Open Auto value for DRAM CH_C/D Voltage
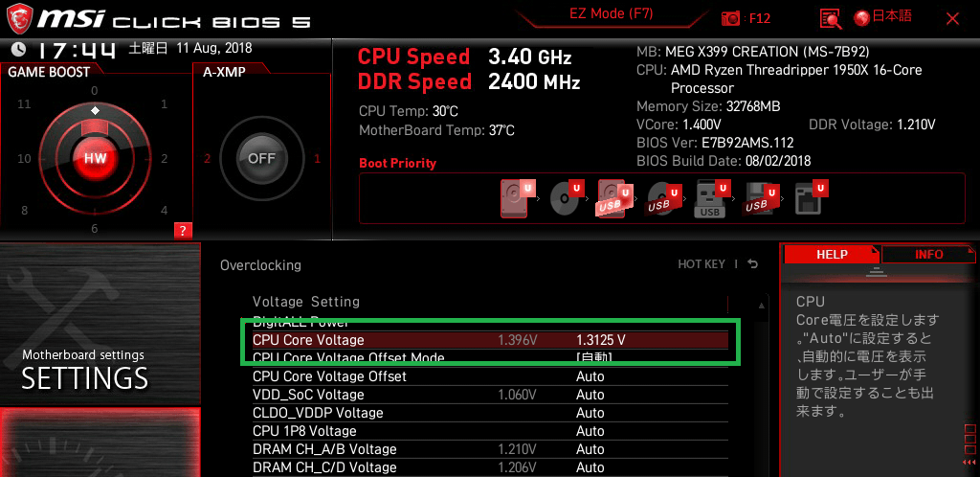 [590, 467]
